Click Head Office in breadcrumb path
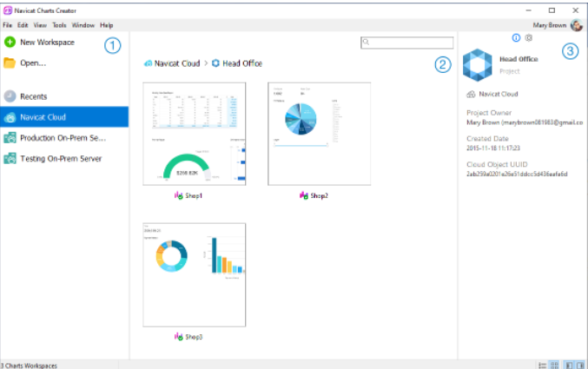The image size is (588, 369). (x=242, y=63)
